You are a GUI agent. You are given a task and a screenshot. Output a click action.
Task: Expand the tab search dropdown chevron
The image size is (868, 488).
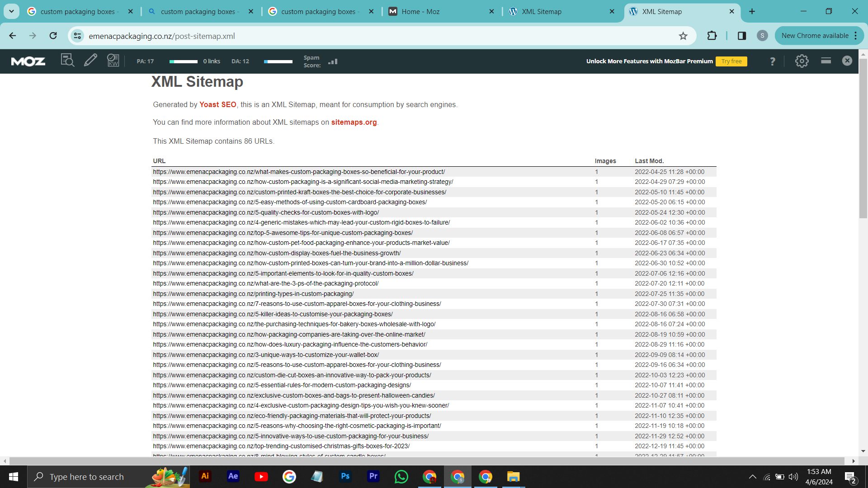11,11
